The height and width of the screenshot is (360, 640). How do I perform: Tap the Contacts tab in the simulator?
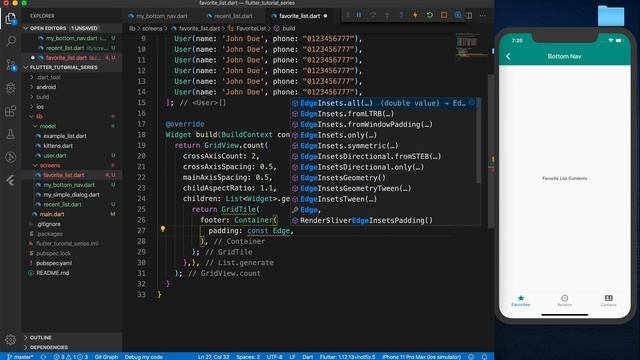(608, 301)
